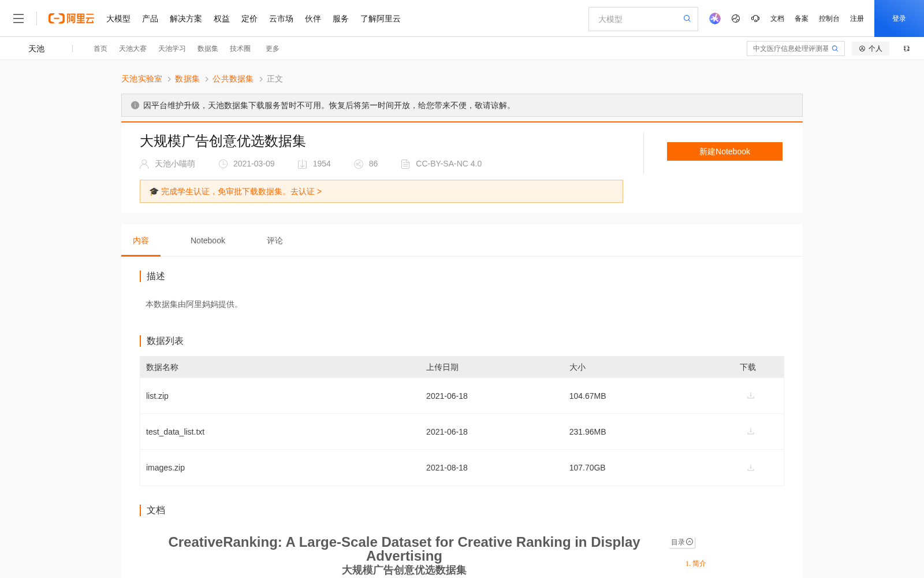The height and width of the screenshot is (578, 924).
Task: Open the 权益 menu item
Action: pos(222,18)
